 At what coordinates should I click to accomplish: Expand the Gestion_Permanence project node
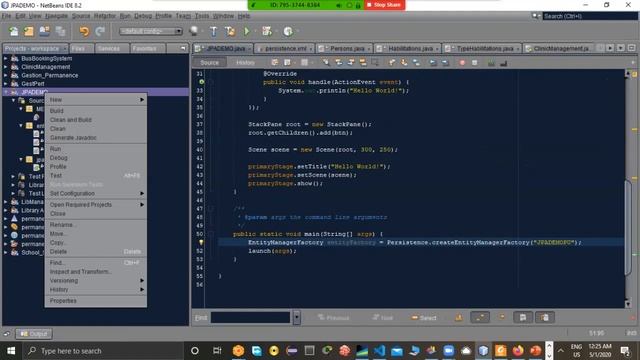5,76
